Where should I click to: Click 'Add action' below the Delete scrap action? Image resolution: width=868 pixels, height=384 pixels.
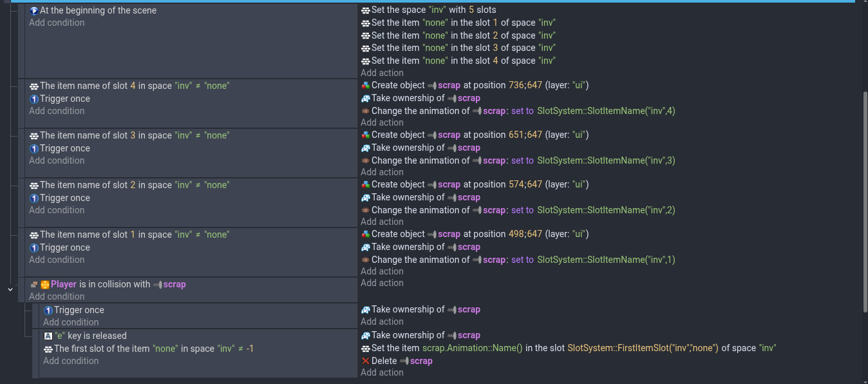tap(382, 372)
